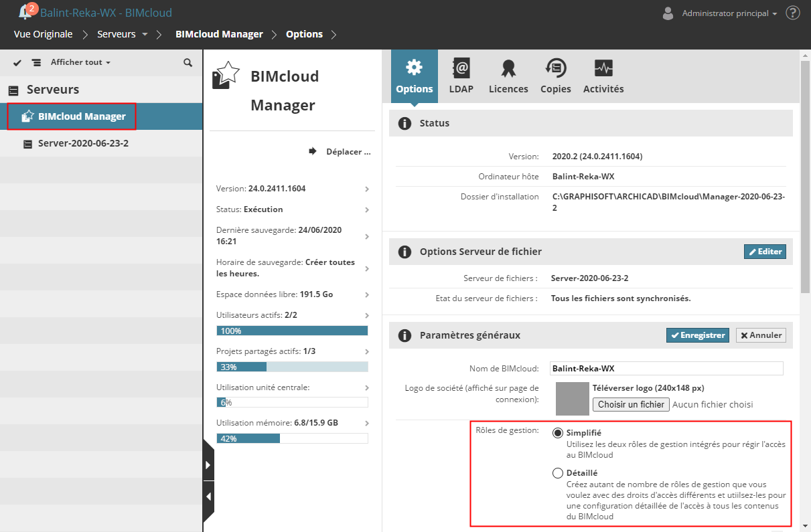811x532 pixels.
Task: Expand the Utilisateurs actifs chevron
Action: point(367,315)
